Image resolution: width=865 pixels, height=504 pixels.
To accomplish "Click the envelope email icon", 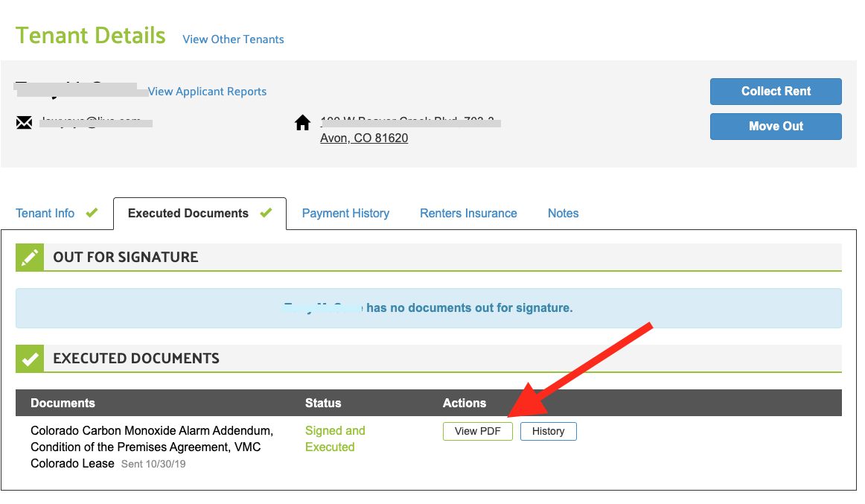I will tap(24, 123).
